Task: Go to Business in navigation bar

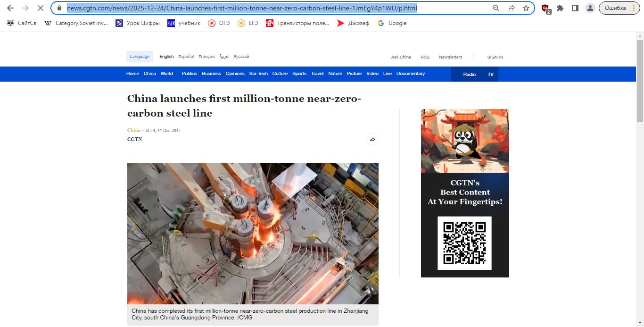Action: coord(211,74)
